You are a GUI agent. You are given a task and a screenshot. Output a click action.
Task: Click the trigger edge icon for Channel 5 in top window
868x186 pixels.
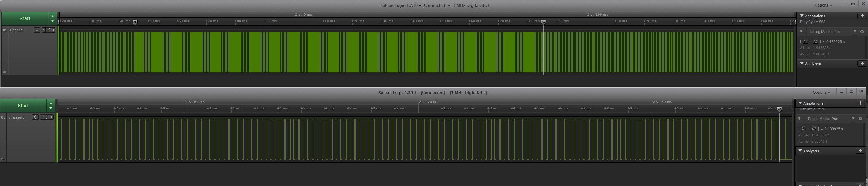pyautogui.click(x=49, y=30)
